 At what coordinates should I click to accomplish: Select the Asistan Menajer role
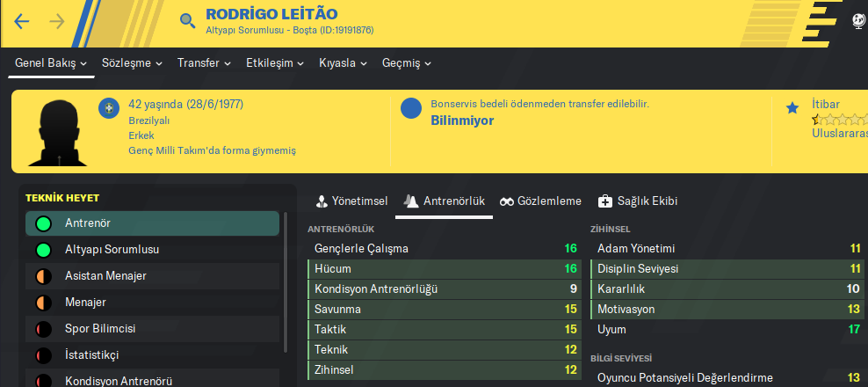pyautogui.click(x=105, y=276)
